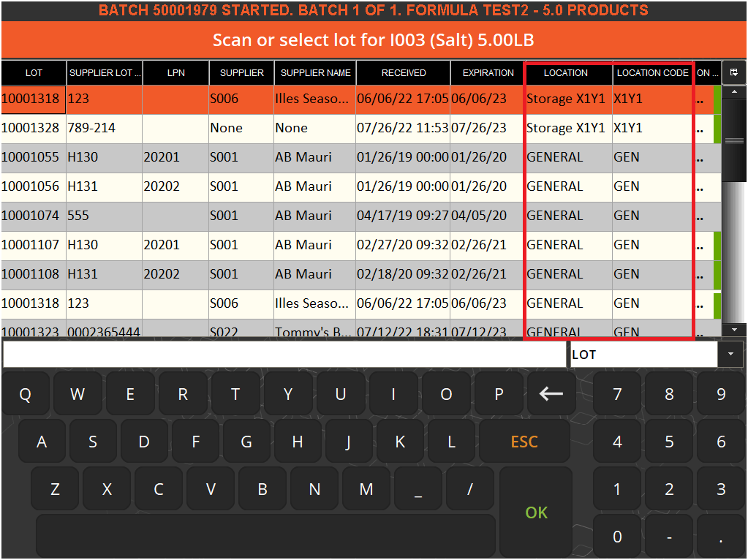The height and width of the screenshot is (560, 748).
Task: Sort by the LOCATION CODE column header
Action: [652, 73]
